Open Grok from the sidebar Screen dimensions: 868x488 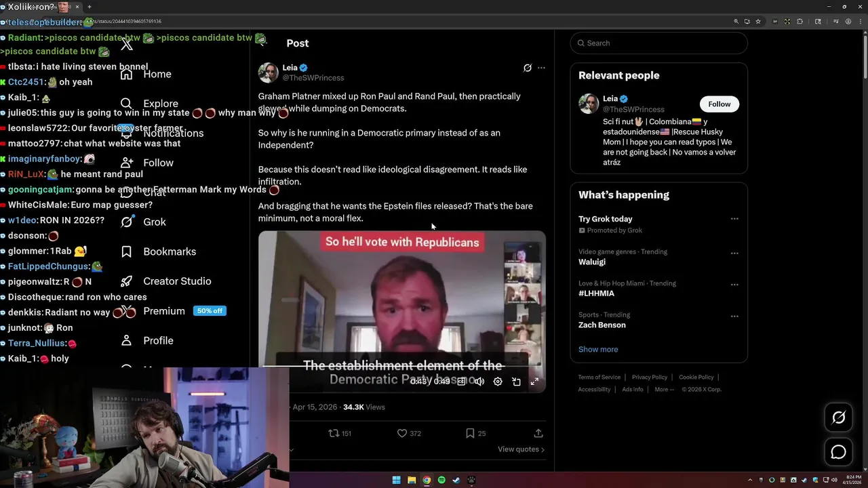[155, 222]
